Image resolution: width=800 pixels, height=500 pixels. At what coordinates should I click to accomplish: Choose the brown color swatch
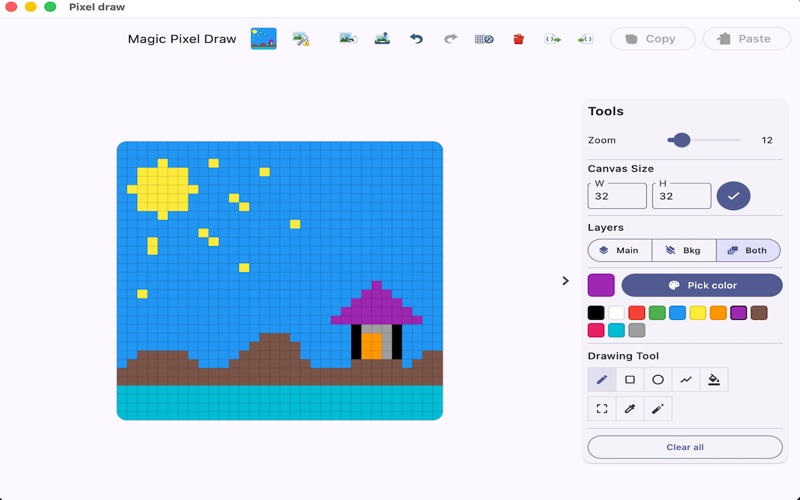tap(759, 313)
